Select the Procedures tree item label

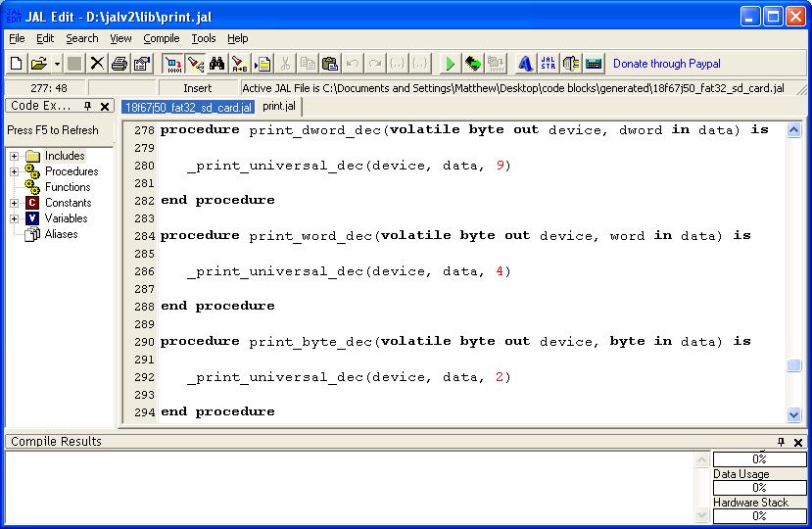[x=72, y=171]
